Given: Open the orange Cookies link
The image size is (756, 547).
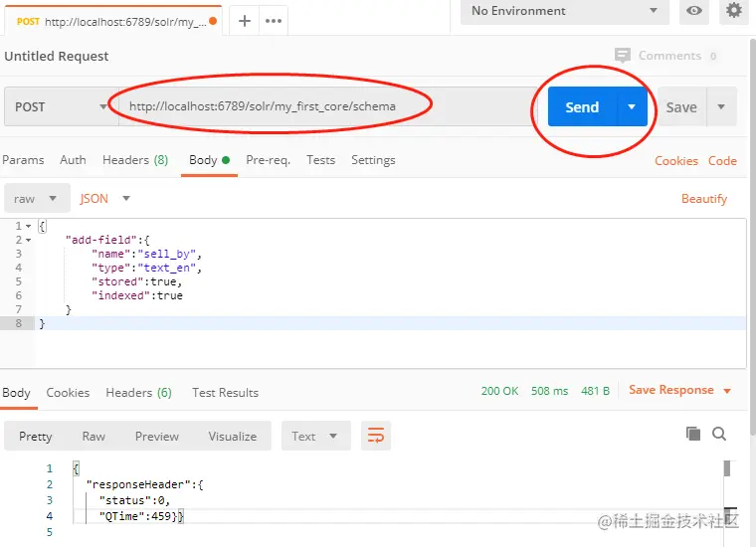Looking at the screenshot, I should 676,161.
